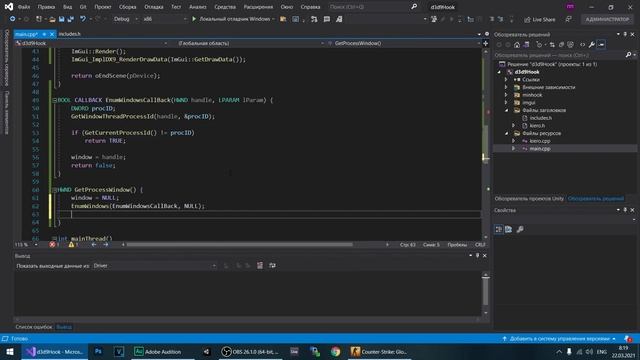Open output source Driver dropdown
The image size is (640, 360).
[x=155, y=266]
